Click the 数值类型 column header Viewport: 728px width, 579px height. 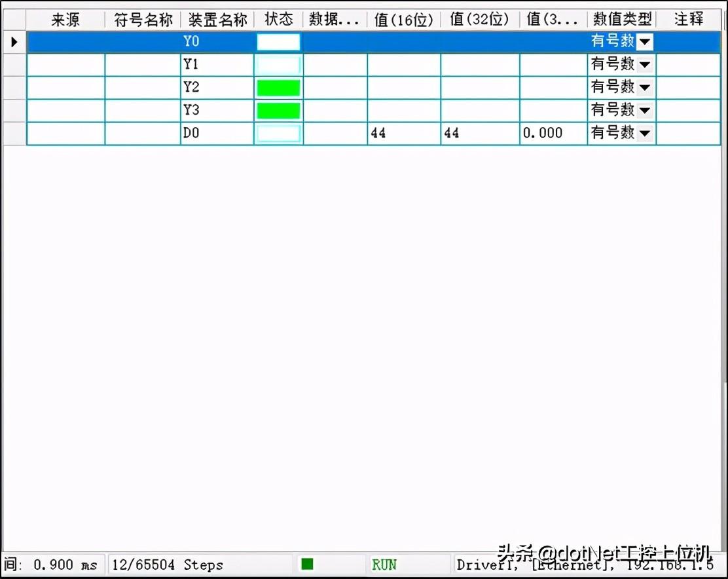(x=622, y=20)
